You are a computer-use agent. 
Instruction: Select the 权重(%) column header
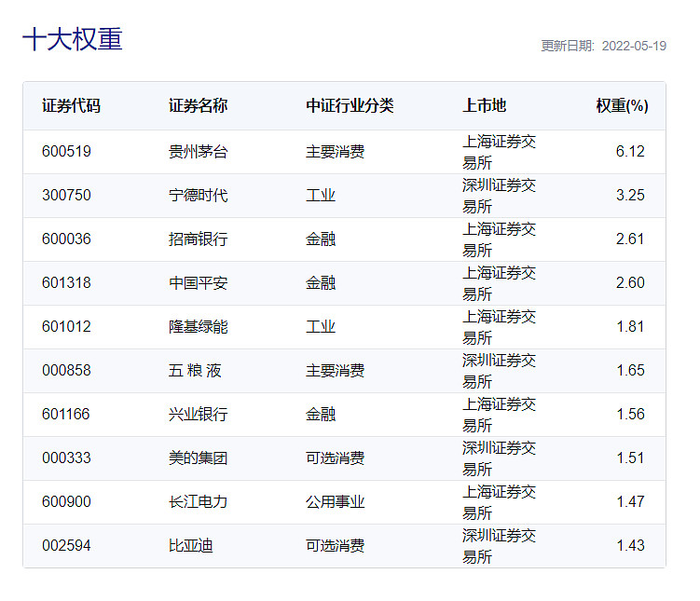click(622, 105)
